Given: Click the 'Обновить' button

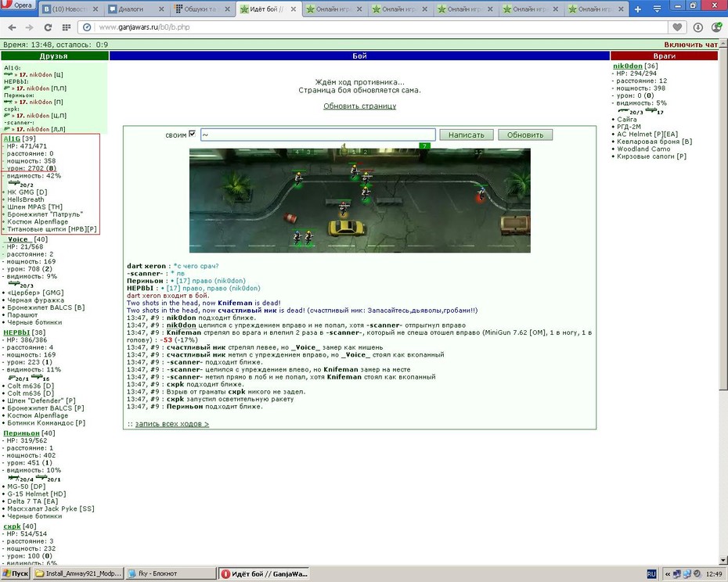Looking at the screenshot, I should 525,135.
